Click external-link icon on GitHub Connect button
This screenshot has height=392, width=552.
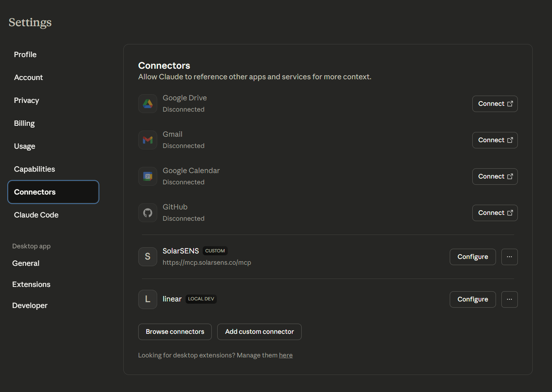point(509,212)
